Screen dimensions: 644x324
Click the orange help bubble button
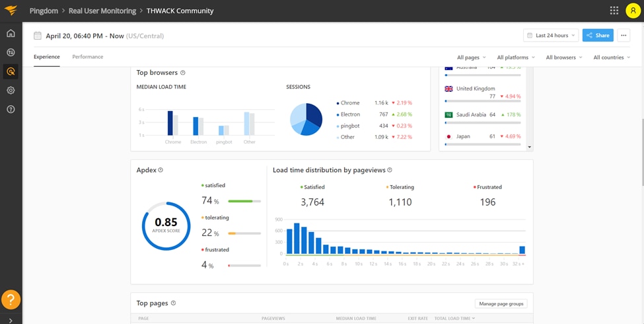click(11, 300)
